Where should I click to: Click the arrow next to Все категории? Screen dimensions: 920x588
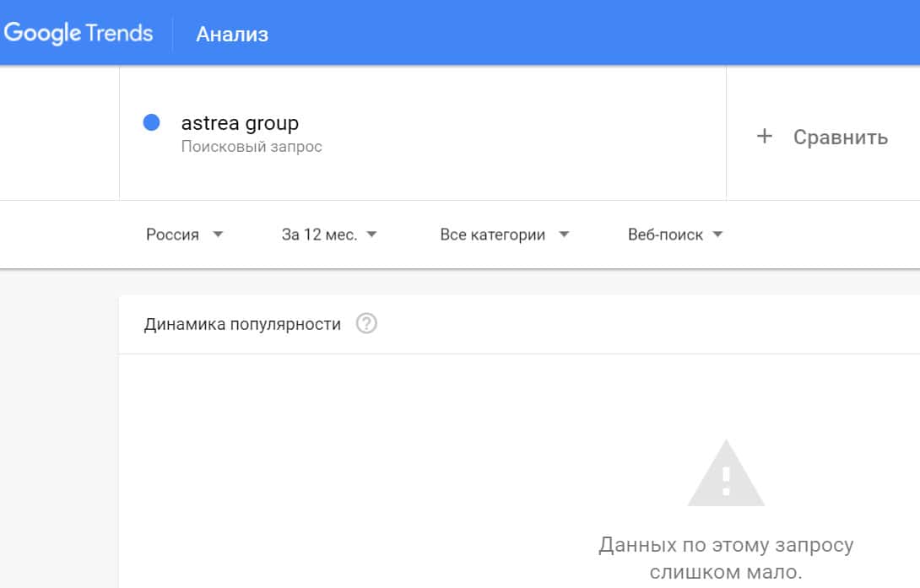point(564,235)
